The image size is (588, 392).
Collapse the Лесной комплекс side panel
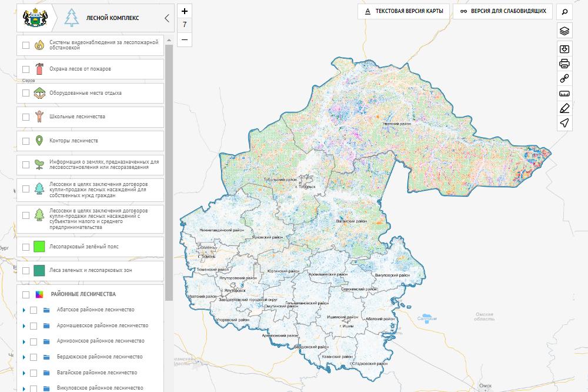167,18
